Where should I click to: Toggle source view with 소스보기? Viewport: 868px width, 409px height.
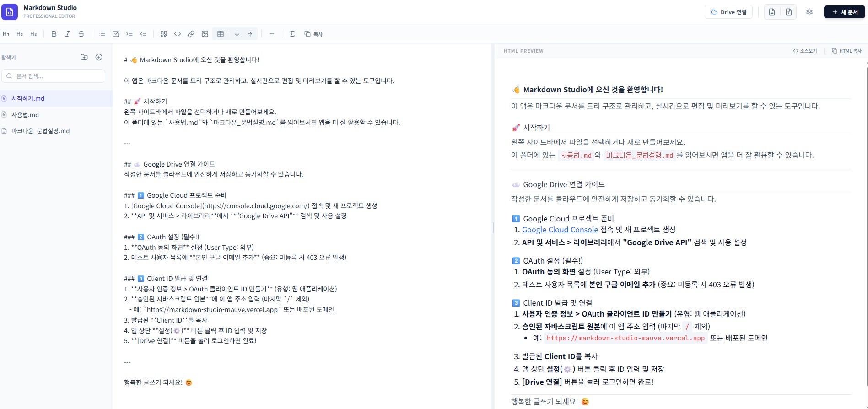(805, 51)
